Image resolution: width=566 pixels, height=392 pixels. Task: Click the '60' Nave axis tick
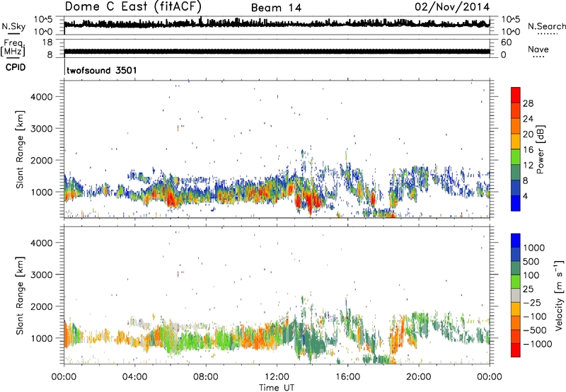[507, 42]
